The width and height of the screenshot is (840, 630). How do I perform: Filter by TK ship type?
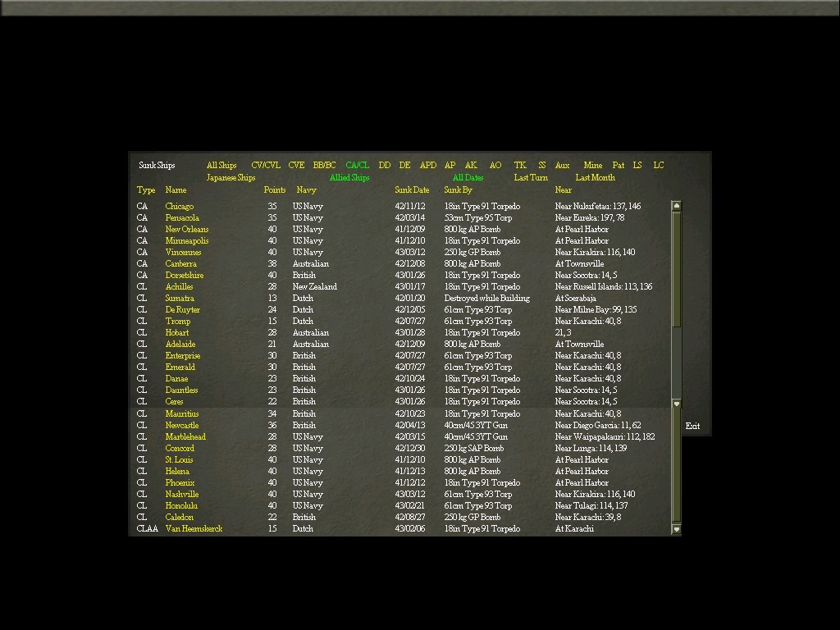pyautogui.click(x=520, y=165)
